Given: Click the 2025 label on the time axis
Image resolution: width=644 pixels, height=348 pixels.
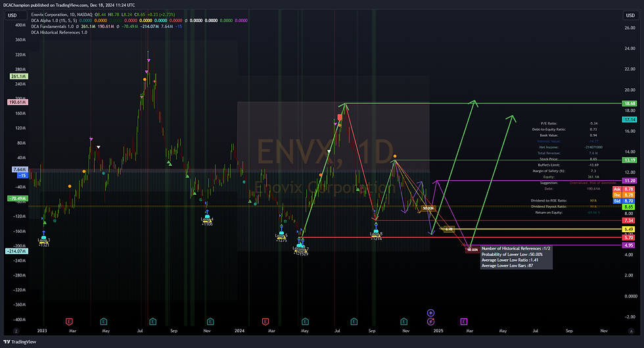Looking at the screenshot, I should pyautogui.click(x=438, y=331).
